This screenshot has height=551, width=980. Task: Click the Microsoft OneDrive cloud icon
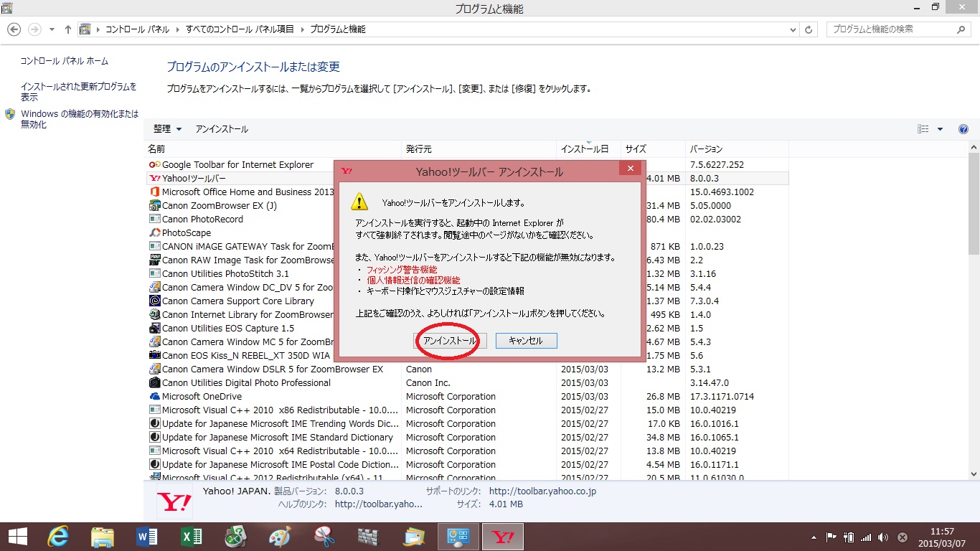tap(154, 397)
